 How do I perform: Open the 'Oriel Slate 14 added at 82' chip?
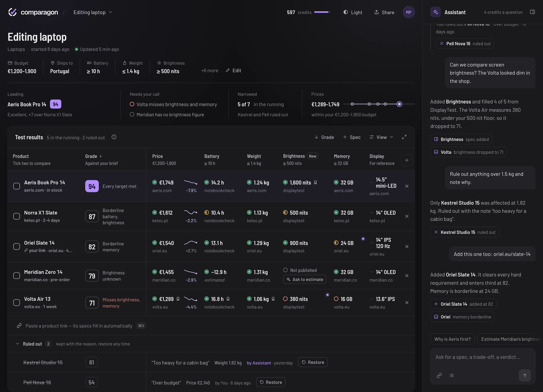click(463, 304)
